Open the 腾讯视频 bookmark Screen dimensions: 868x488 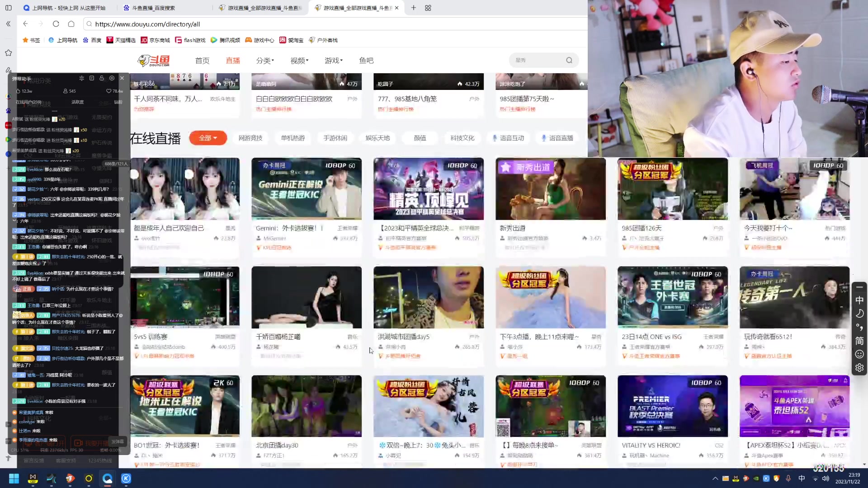pos(225,40)
